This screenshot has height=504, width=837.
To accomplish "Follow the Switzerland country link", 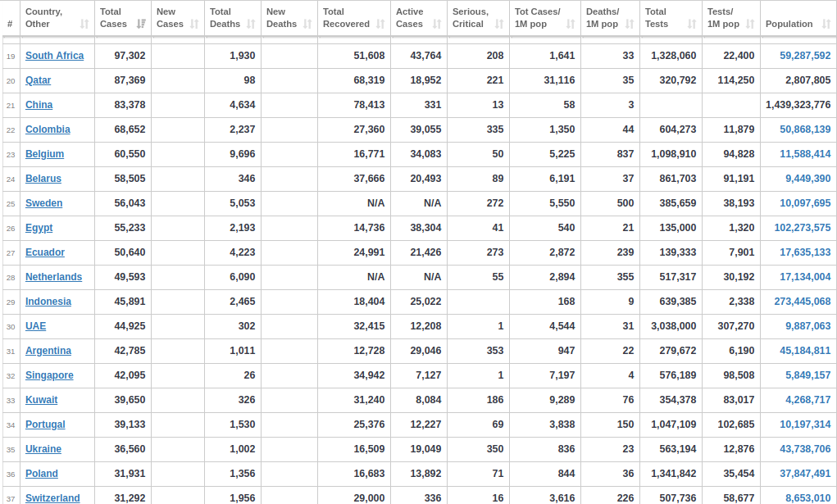I will tap(52, 497).
